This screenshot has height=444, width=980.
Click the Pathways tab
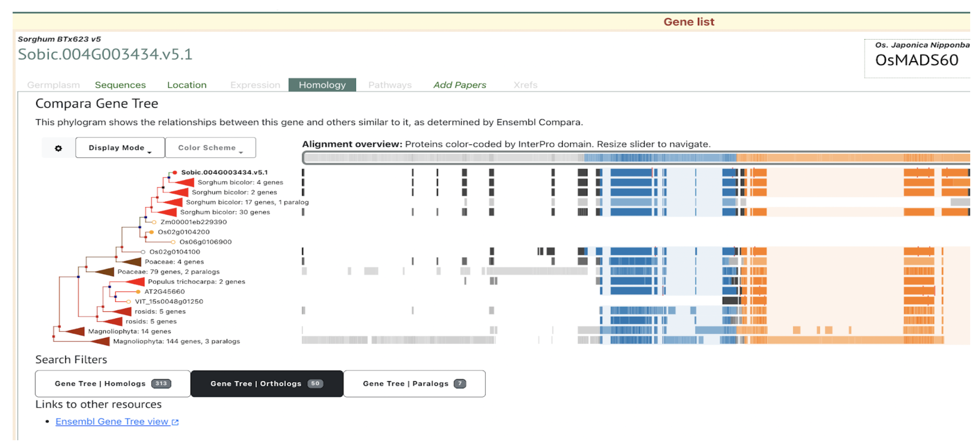(389, 85)
